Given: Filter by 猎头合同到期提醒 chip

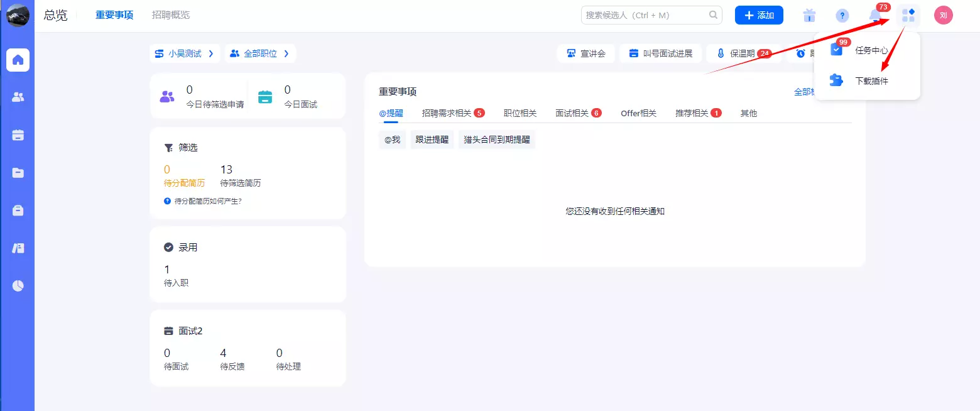Looking at the screenshot, I should 497,140.
